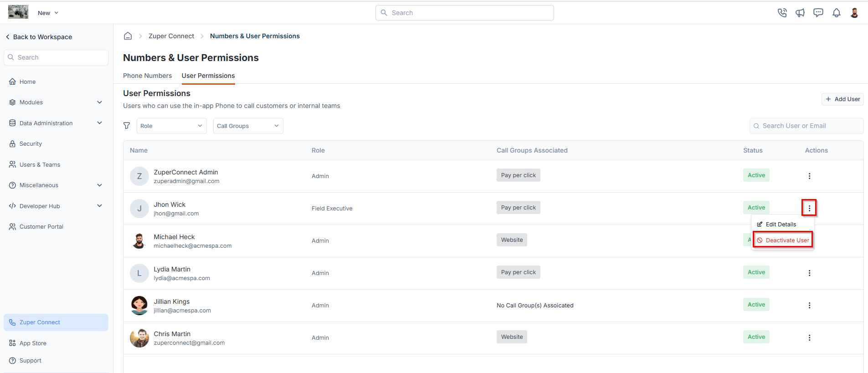Expand the Miscellaneous menu
The height and width of the screenshot is (373, 868).
click(x=56, y=185)
